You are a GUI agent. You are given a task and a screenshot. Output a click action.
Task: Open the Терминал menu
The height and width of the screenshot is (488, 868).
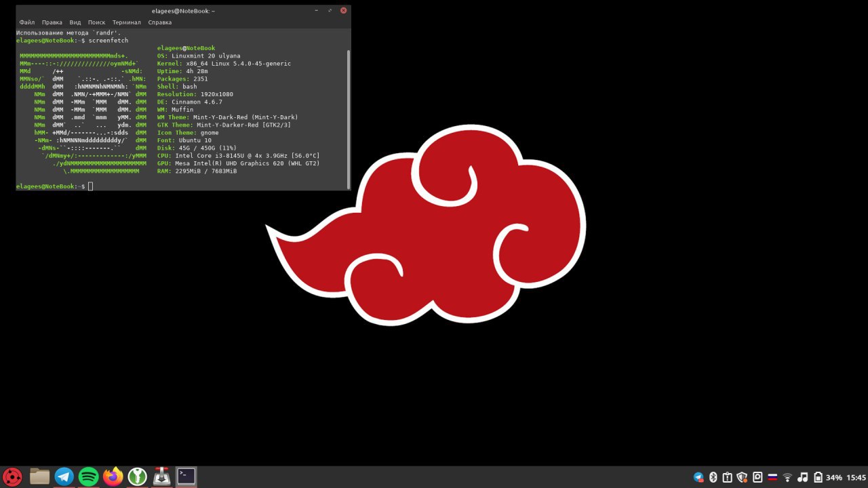click(127, 22)
